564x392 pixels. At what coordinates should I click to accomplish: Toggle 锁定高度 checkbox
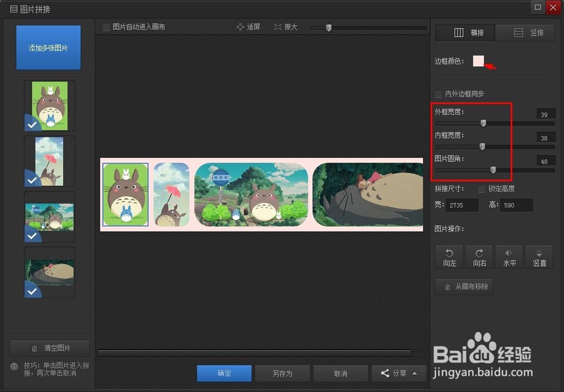coord(482,189)
